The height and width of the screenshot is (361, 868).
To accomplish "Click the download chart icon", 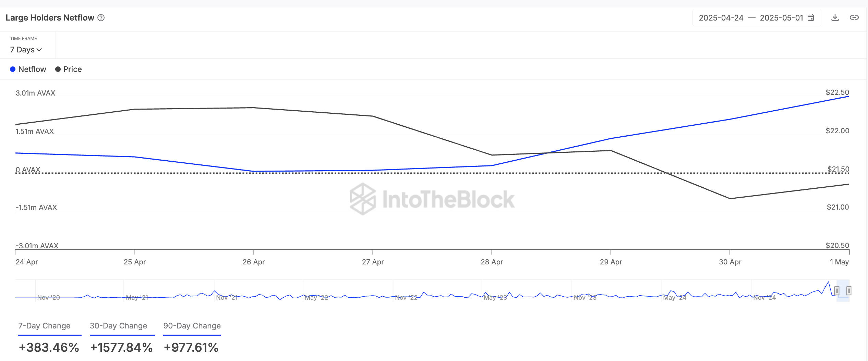I will (x=835, y=18).
